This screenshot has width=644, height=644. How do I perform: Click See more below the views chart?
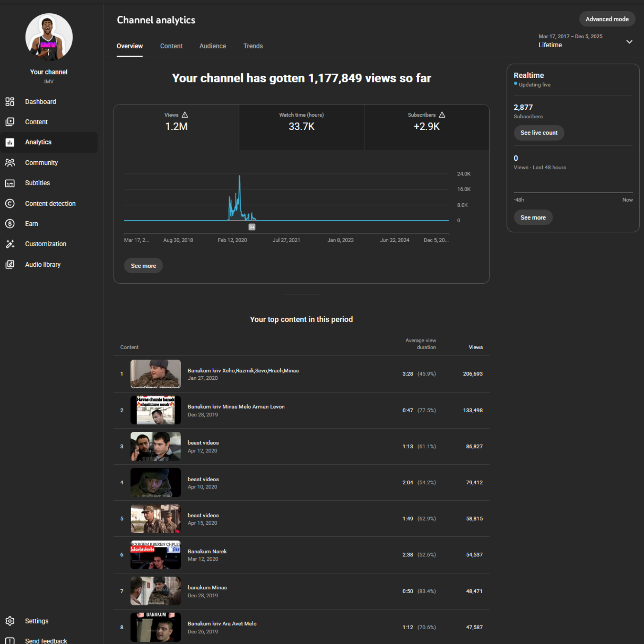pos(143,265)
